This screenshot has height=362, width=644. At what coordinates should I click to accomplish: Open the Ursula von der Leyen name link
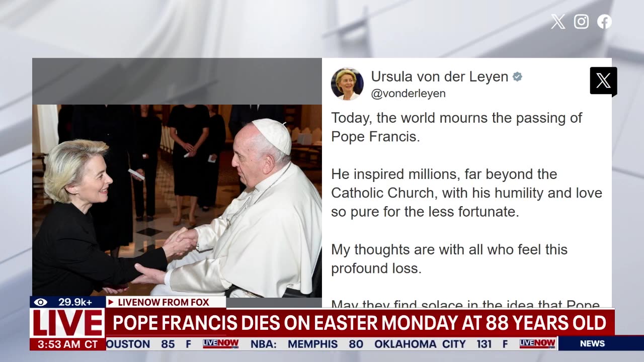pos(440,76)
